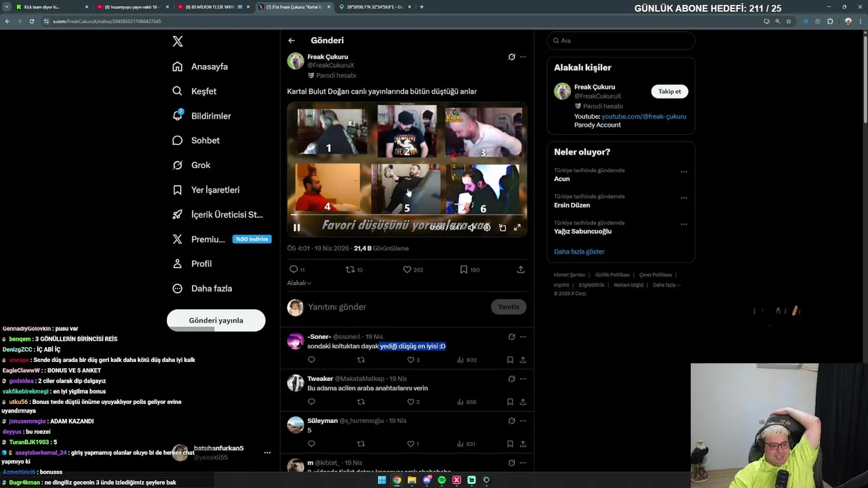Enter fullscreen video mode
The image size is (868, 488).
517,228
